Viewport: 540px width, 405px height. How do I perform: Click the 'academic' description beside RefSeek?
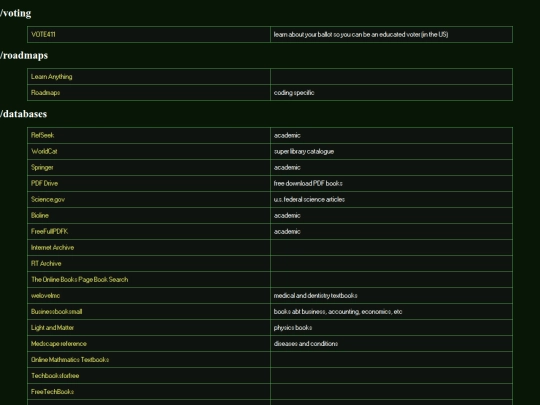pos(287,135)
